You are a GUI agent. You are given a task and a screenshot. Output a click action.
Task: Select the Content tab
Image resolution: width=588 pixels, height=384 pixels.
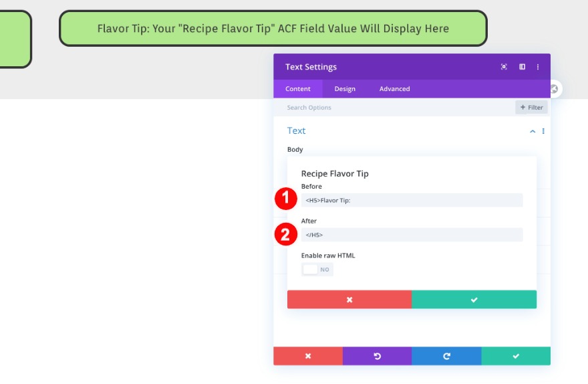(298, 89)
